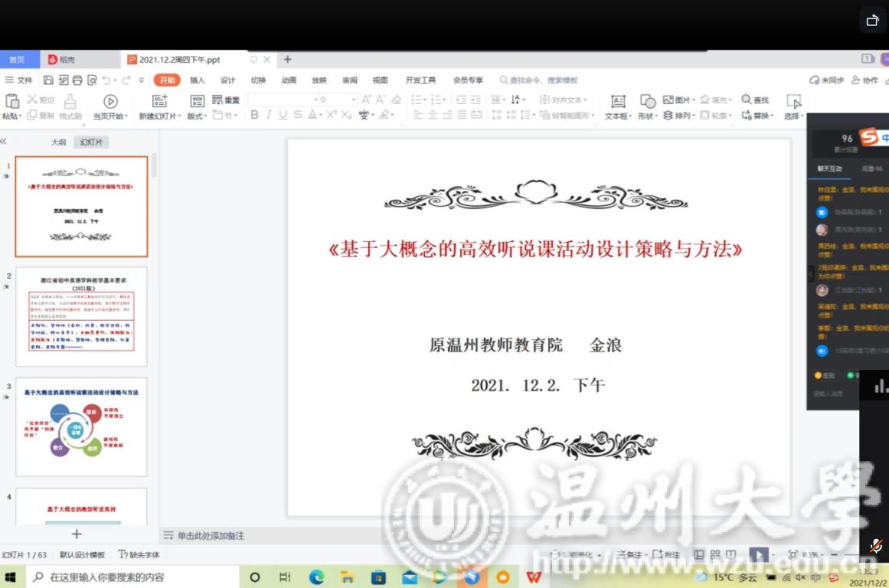889x588 pixels.
Task: Open Microsoft Edge from the taskbar
Action: [316, 577]
